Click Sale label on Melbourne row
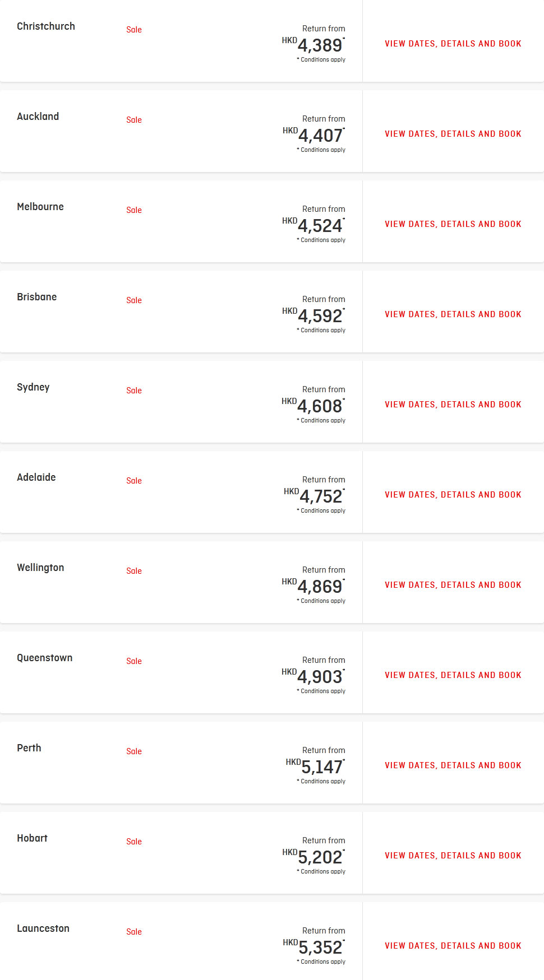This screenshot has width=544, height=980. click(x=134, y=210)
